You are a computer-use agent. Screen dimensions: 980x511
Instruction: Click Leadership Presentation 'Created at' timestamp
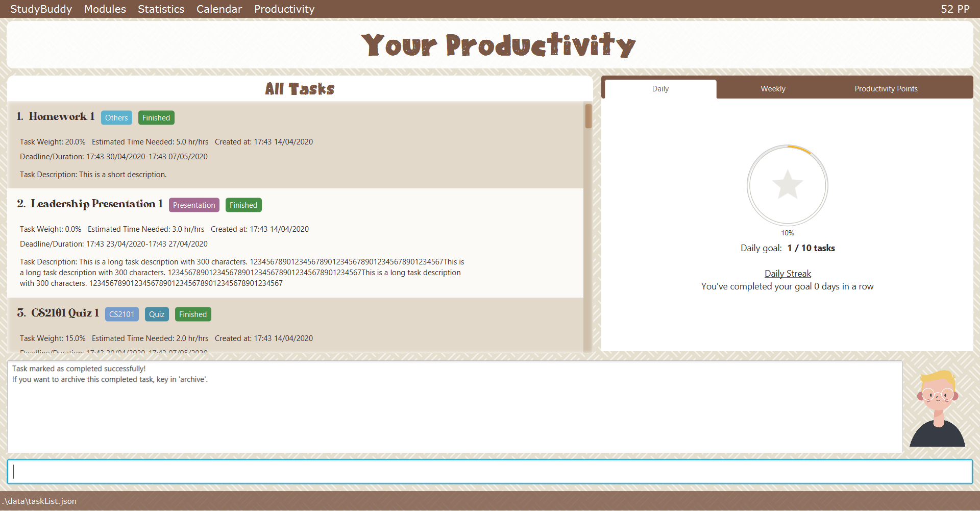(260, 229)
